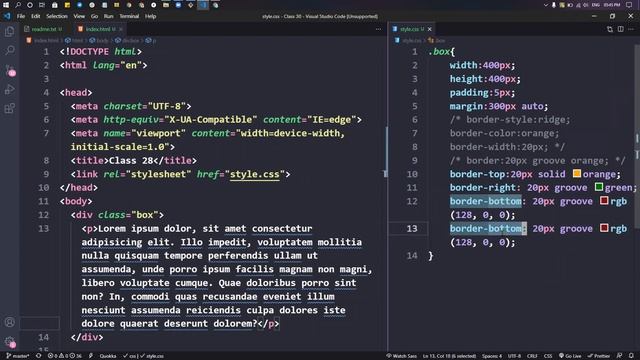Close the index.html tab

121,29
